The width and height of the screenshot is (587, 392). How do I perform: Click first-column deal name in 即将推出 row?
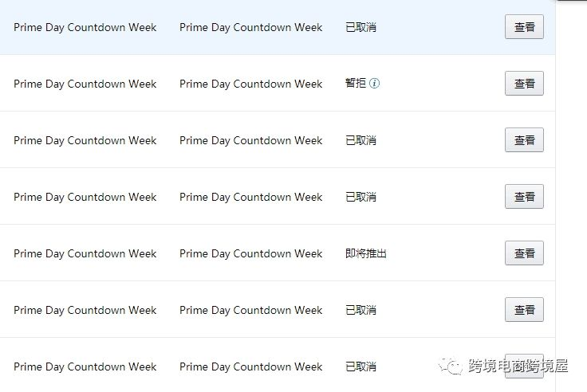point(85,254)
